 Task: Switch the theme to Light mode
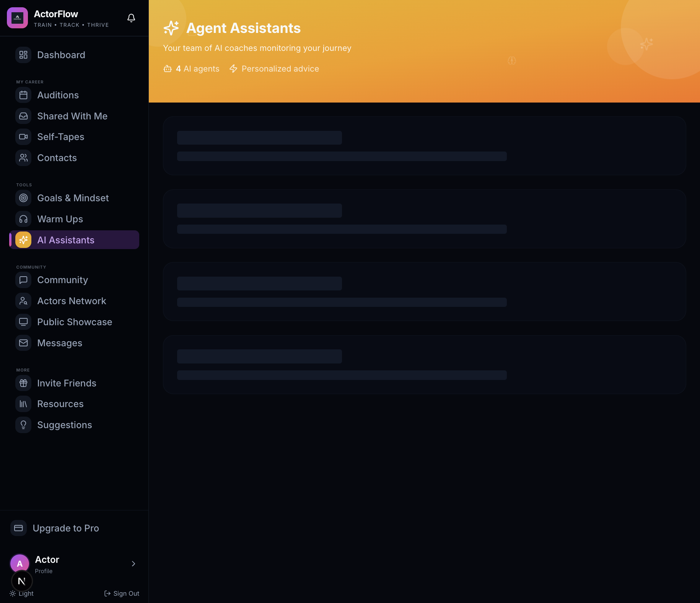point(21,593)
